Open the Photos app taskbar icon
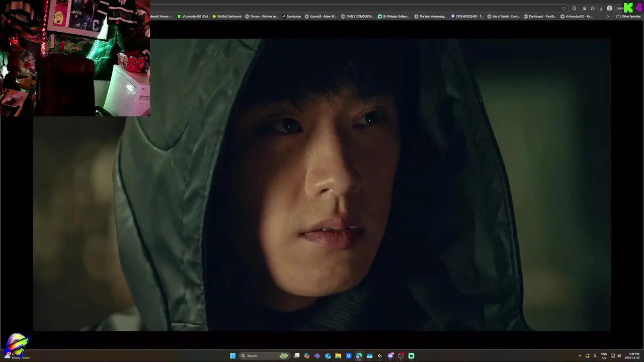Viewport: 644px width, 362px height. pyautogui.click(x=369, y=356)
